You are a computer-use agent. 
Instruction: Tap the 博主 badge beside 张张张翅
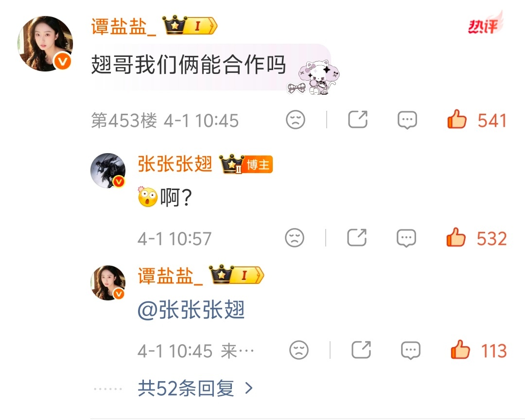(x=258, y=164)
